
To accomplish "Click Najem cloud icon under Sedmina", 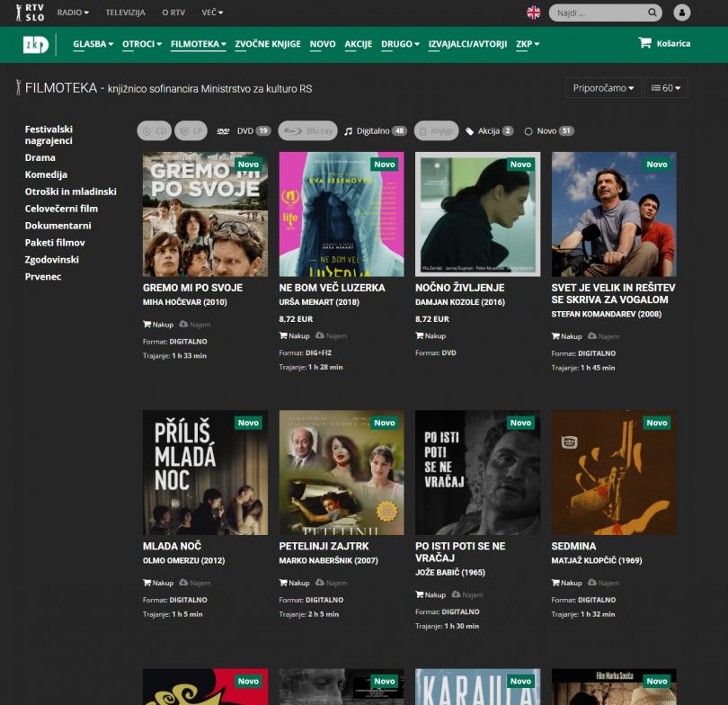I will [x=592, y=582].
